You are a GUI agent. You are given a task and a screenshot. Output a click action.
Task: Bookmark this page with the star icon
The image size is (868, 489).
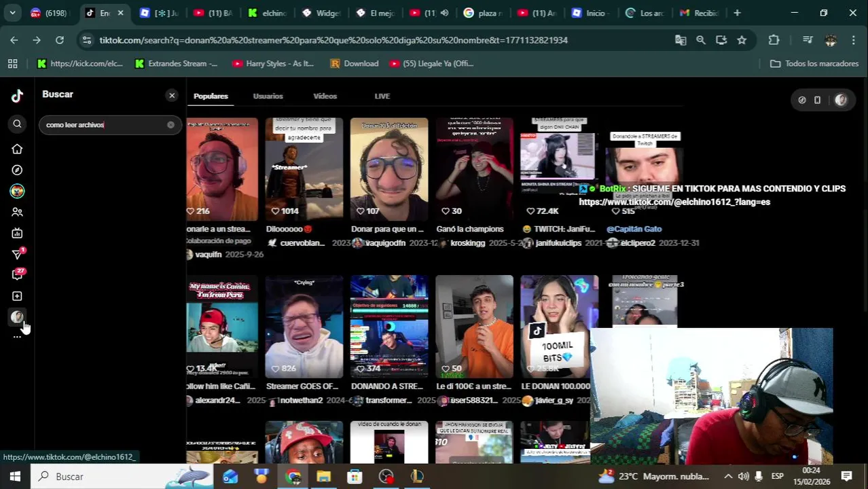pos(742,40)
